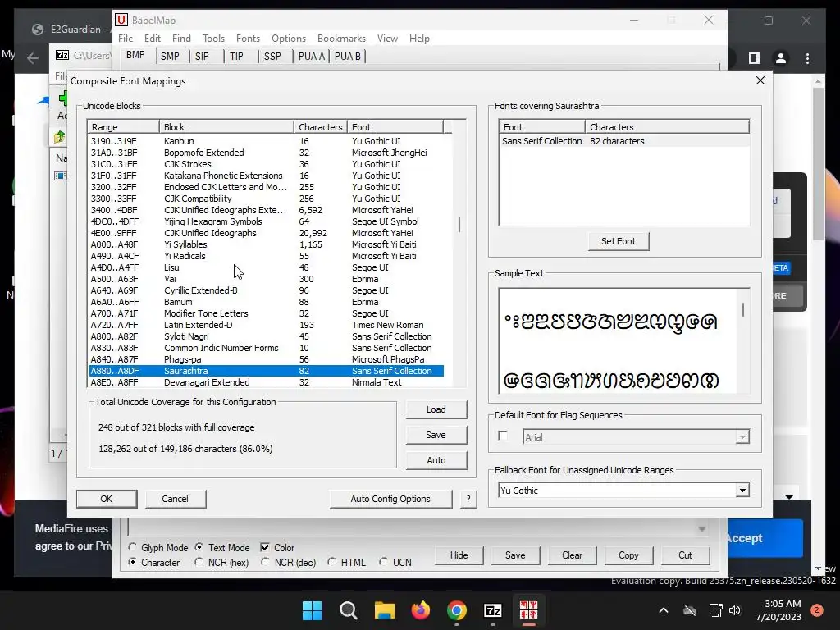Enable Default Font for Flag Sequences checkbox
Screen dimensions: 840x630
[503, 436]
